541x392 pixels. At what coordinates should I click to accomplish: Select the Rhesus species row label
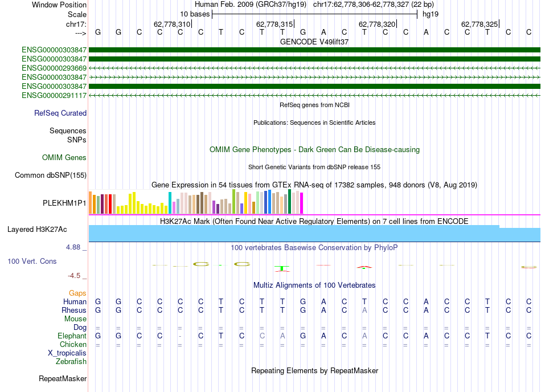pos(74,310)
